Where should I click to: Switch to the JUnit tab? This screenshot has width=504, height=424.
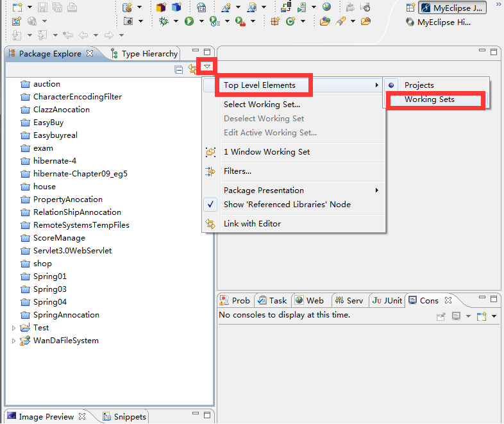pyautogui.click(x=387, y=301)
